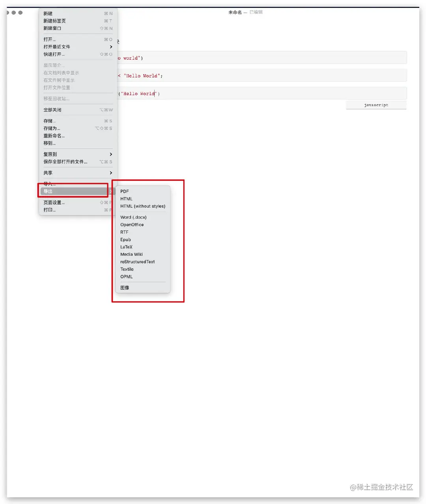Choose 新建 from the file menu
The height and width of the screenshot is (504, 426).
point(78,13)
